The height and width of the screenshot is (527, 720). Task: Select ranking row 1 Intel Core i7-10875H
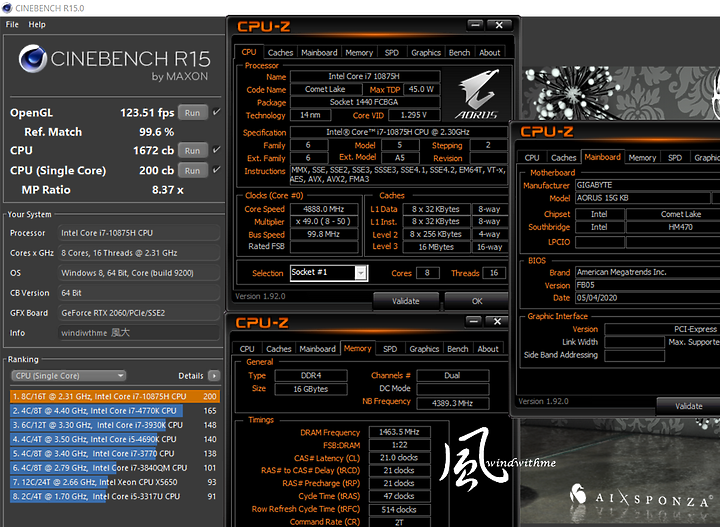pyautogui.click(x=115, y=397)
